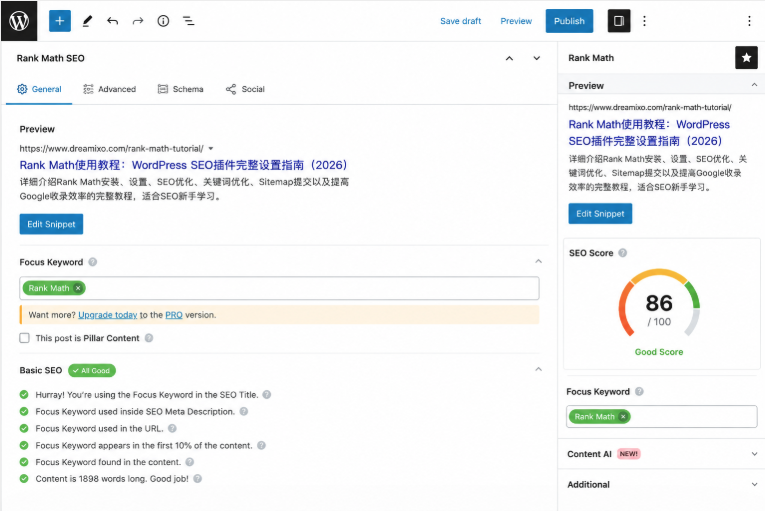Toggle the settings sidebar panel icon

[x=619, y=21]
